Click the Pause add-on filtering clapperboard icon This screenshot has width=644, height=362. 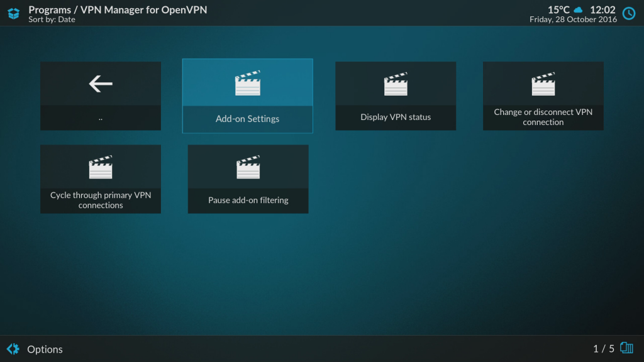(x=248, y=167)
